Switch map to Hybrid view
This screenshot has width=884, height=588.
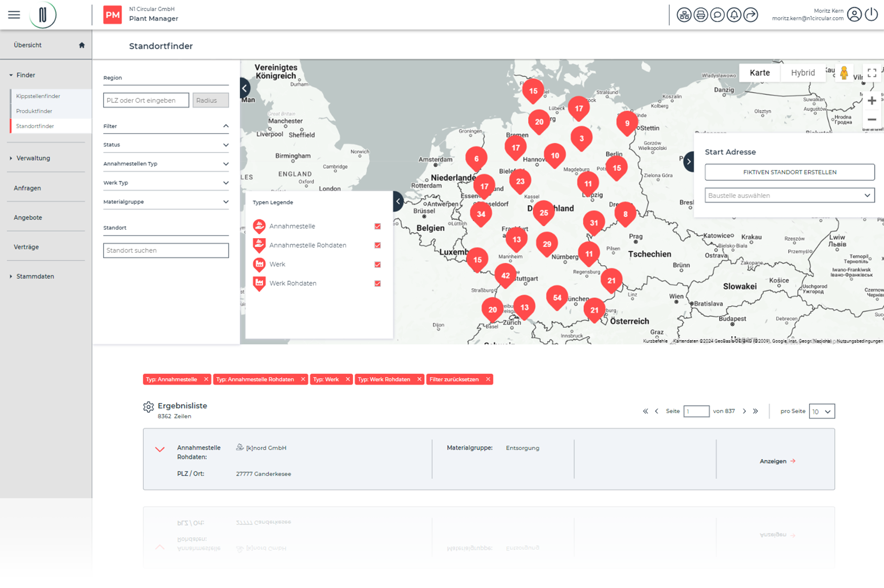pyautogui.click(x=803, y=73)
